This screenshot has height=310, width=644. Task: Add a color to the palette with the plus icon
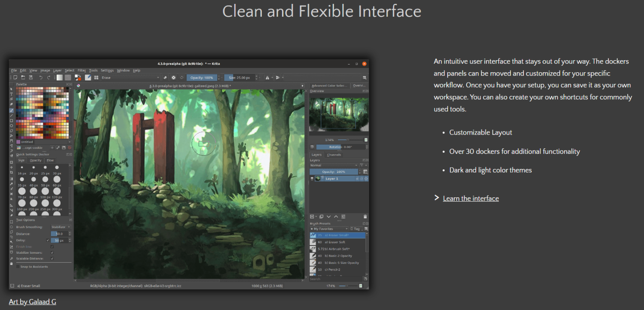coord(52,147)
